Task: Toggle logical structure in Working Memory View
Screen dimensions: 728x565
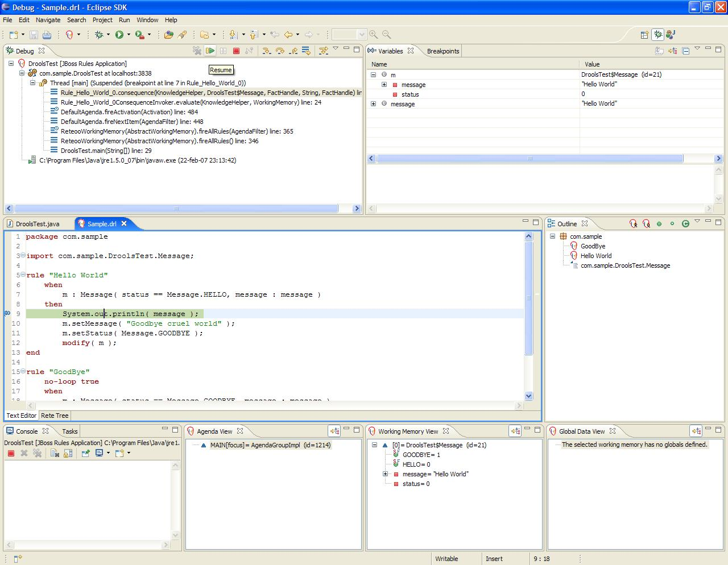Action: 515,431
